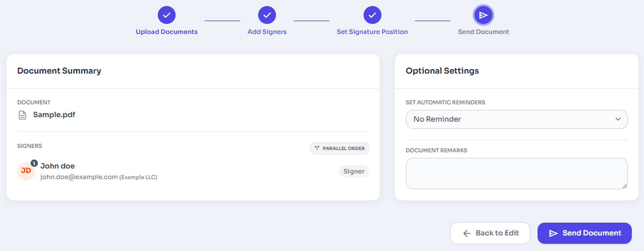Click the reminder dropdown chevron arrow
Viewport: 644px width, 251px height.
click(618, 119)
